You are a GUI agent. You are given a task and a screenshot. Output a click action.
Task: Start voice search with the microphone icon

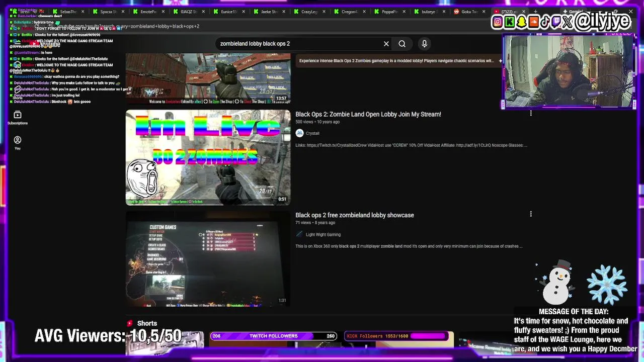[425, 44]
